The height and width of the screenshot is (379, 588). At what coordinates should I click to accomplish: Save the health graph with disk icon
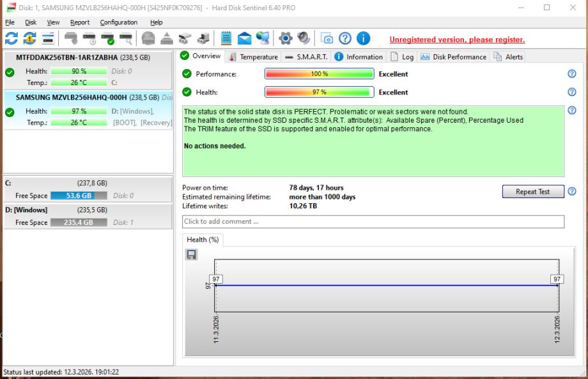[191, 254]
